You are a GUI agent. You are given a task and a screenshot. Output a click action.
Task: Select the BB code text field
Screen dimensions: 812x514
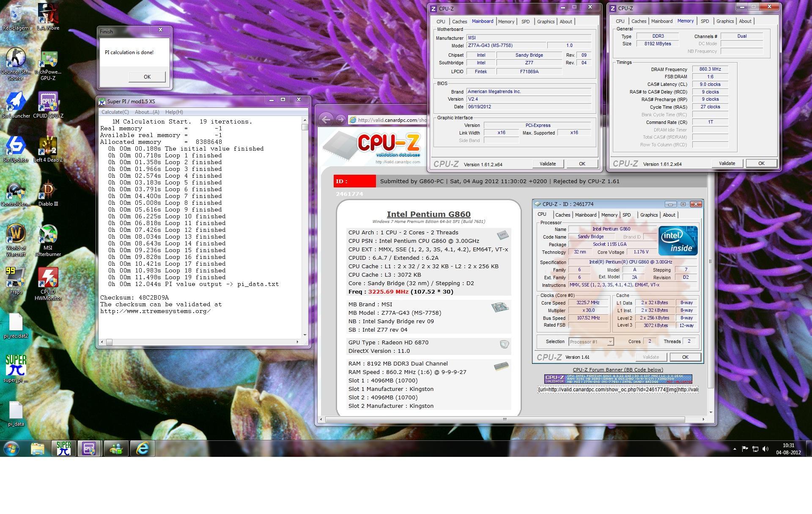coord(618,389)
